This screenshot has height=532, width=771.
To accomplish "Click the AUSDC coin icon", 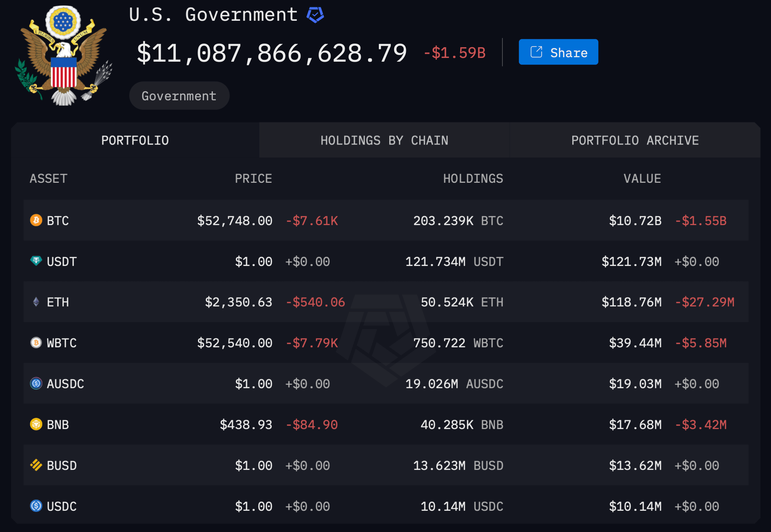I will [x=36, y=383].
